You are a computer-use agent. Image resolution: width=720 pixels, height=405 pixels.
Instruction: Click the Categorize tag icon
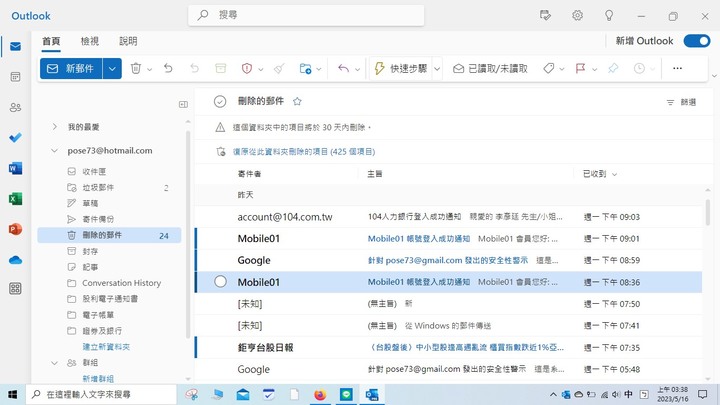[x=548, y=68]
